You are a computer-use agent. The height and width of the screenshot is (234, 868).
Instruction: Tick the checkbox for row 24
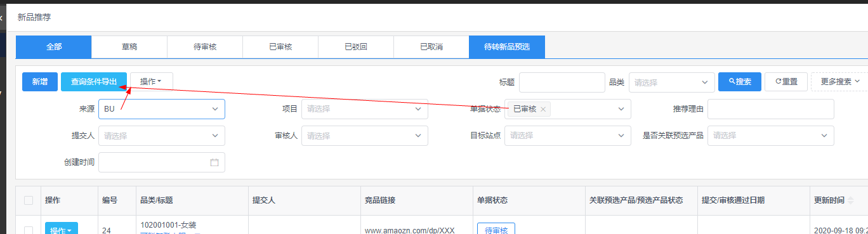coord(29,231)
